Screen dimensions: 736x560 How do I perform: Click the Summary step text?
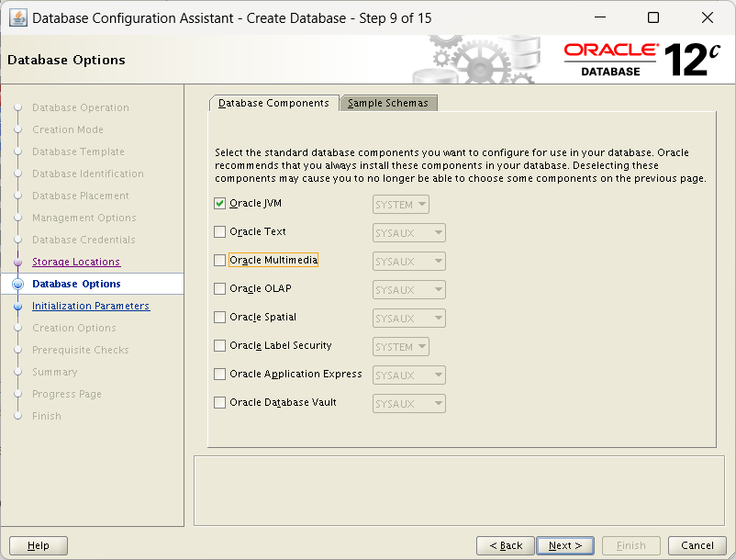click(55, 372)
